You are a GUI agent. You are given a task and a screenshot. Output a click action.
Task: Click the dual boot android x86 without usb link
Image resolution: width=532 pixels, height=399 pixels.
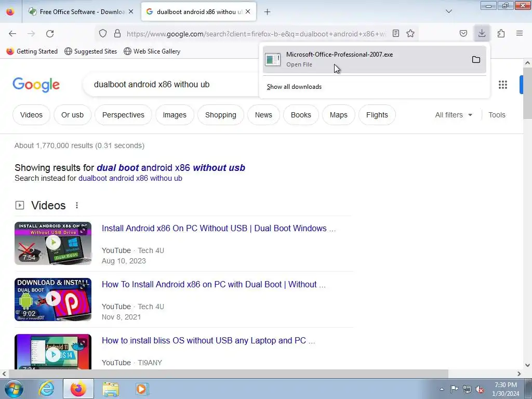pos(170,168)
